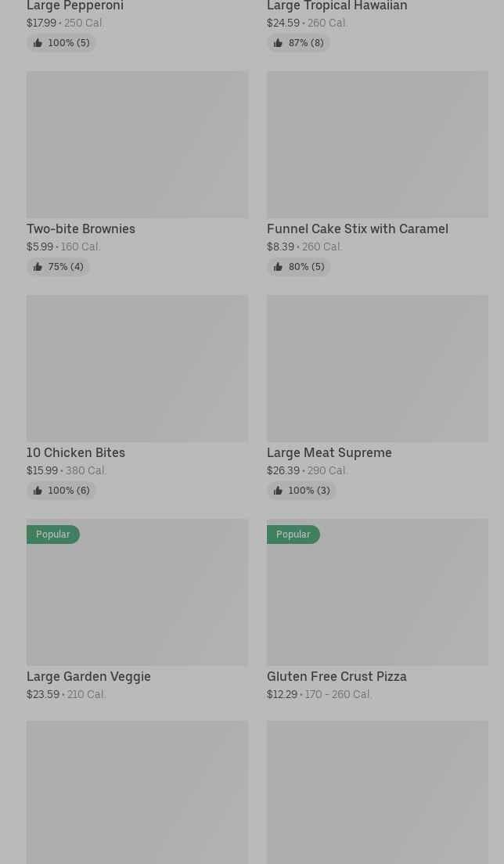Open the Two-bite Brownies item image

point(137,144)
